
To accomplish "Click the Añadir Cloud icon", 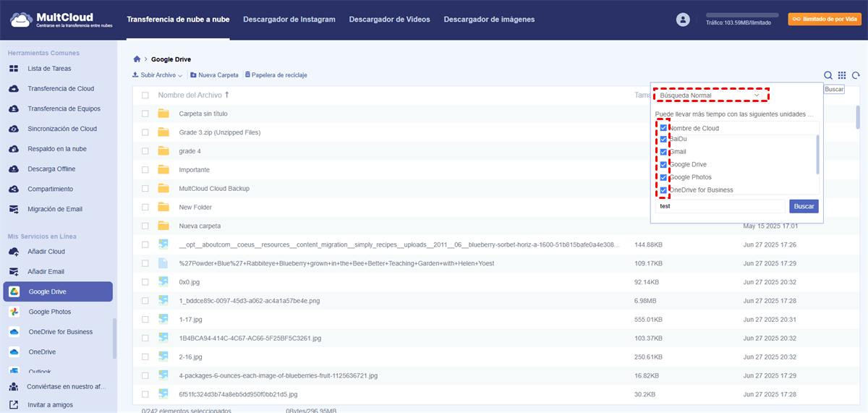I will pos(14,252).
